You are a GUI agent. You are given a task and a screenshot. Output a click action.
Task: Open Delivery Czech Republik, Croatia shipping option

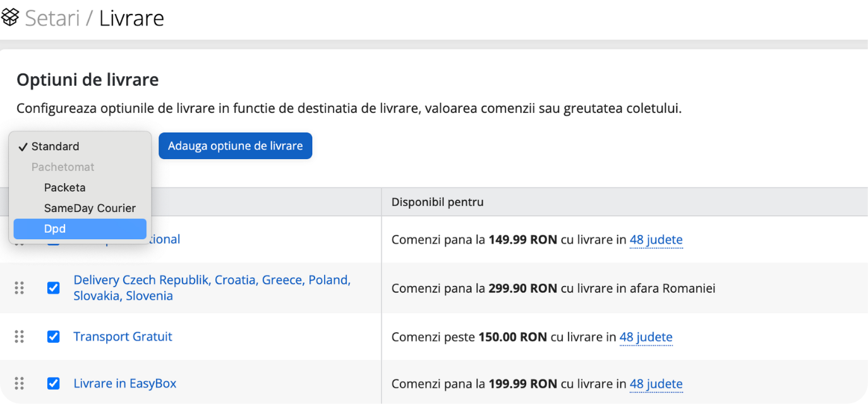point(212,288)
